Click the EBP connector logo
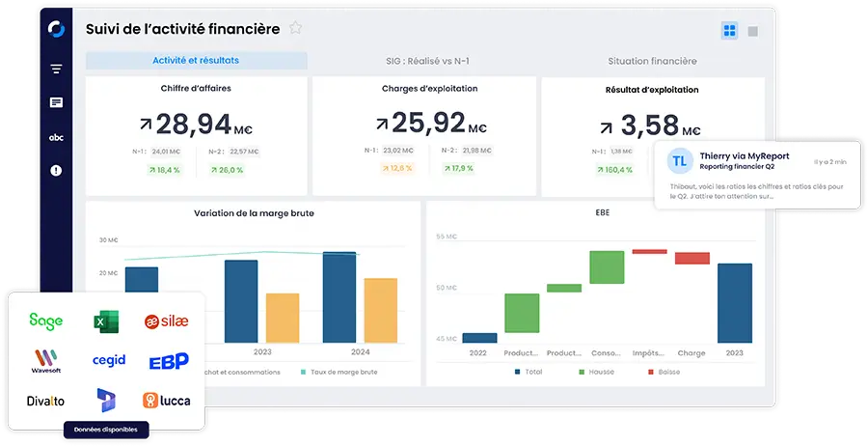 (x=169, y=361)
